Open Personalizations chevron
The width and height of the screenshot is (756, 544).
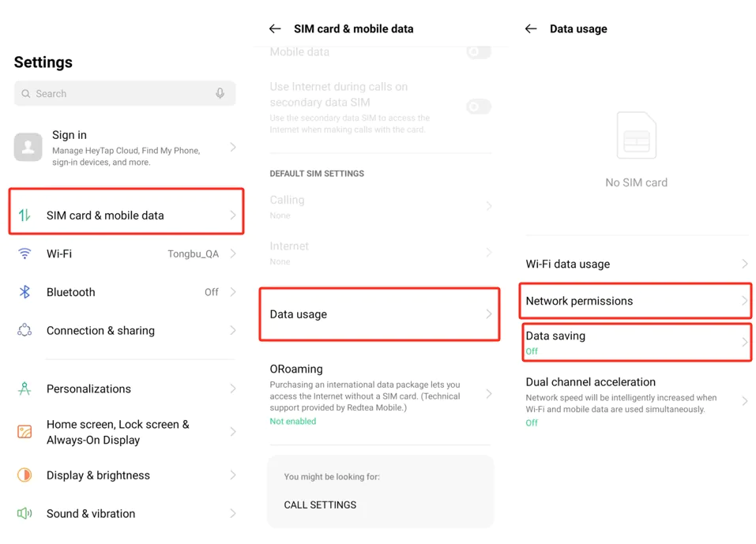[233, 388]
